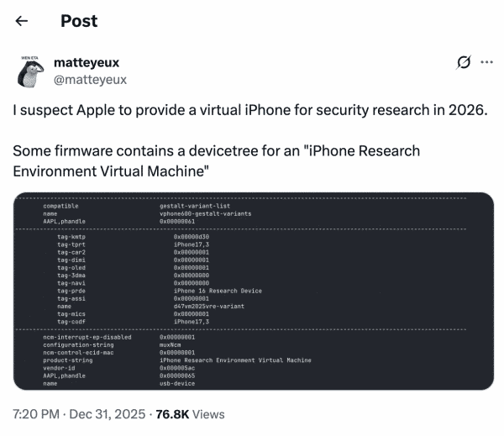This screenshot has width=504, height=436.
Task: Click the "I suspect Apple" sentence
Action: point(249,112)
